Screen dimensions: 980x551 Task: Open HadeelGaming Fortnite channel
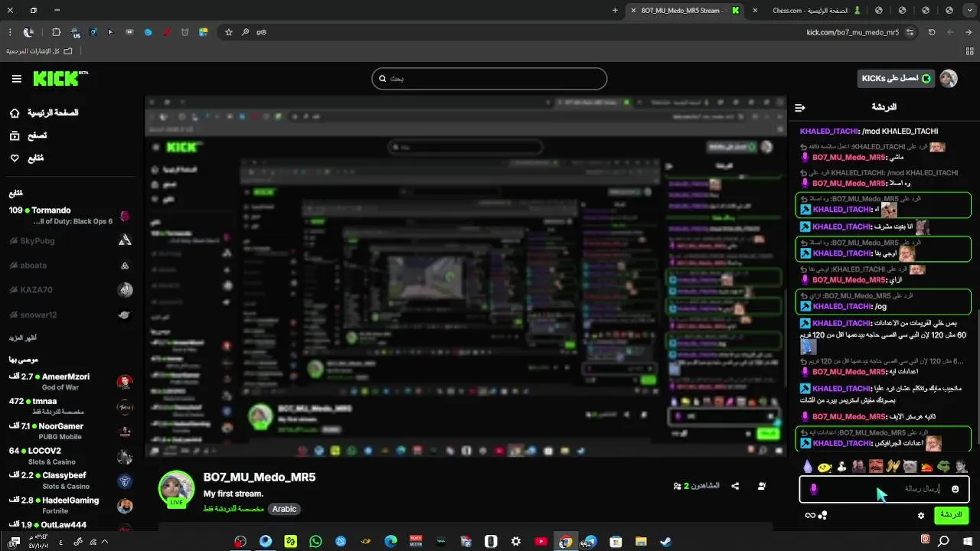(70, 505)
